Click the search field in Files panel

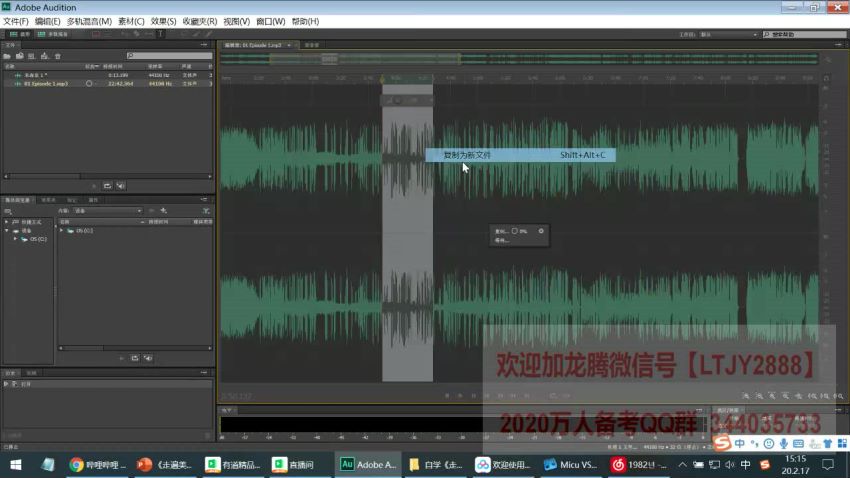tap(169, 56)
